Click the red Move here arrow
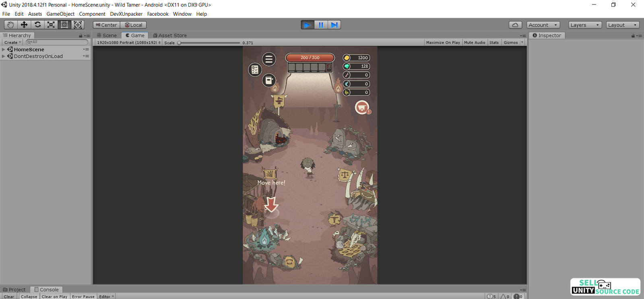 tap(271, 204)
